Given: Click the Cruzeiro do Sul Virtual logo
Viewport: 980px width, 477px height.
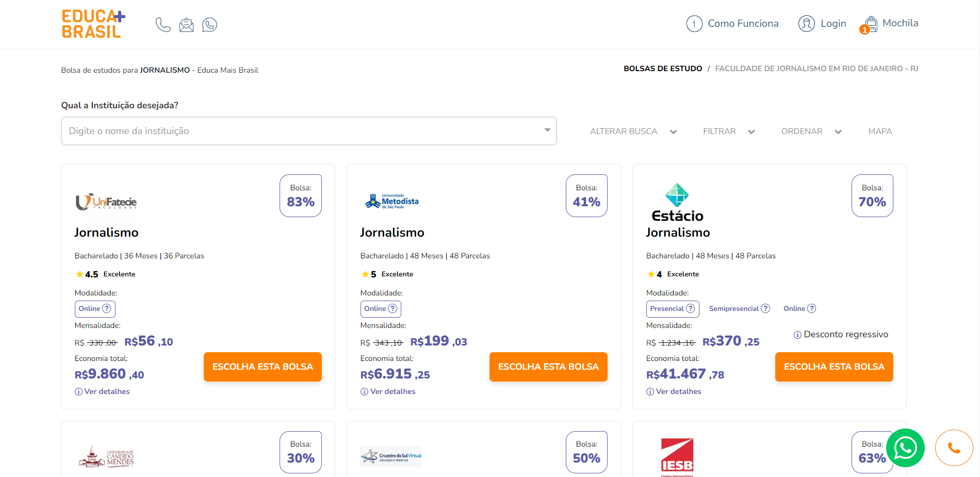Looking at the screenshot, I should pos(391,456).
